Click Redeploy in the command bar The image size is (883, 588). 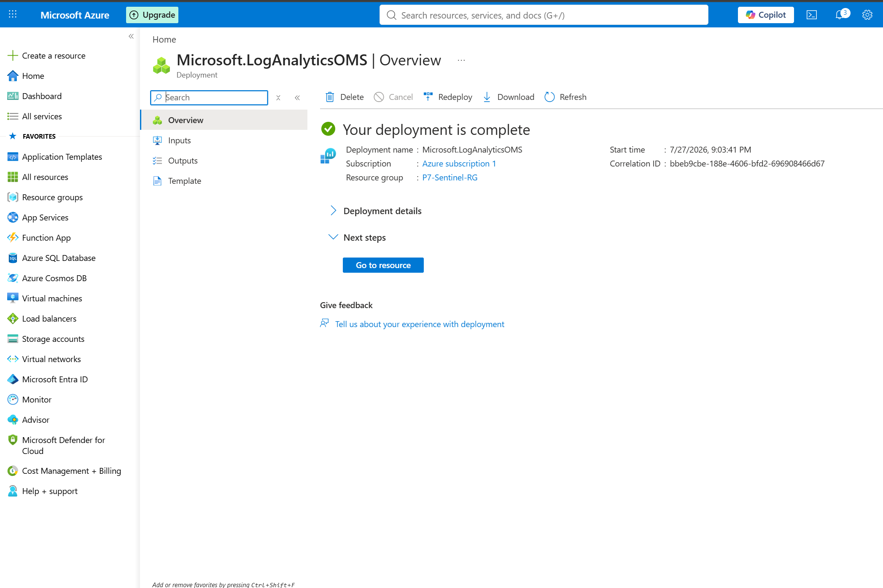[448, 97]
